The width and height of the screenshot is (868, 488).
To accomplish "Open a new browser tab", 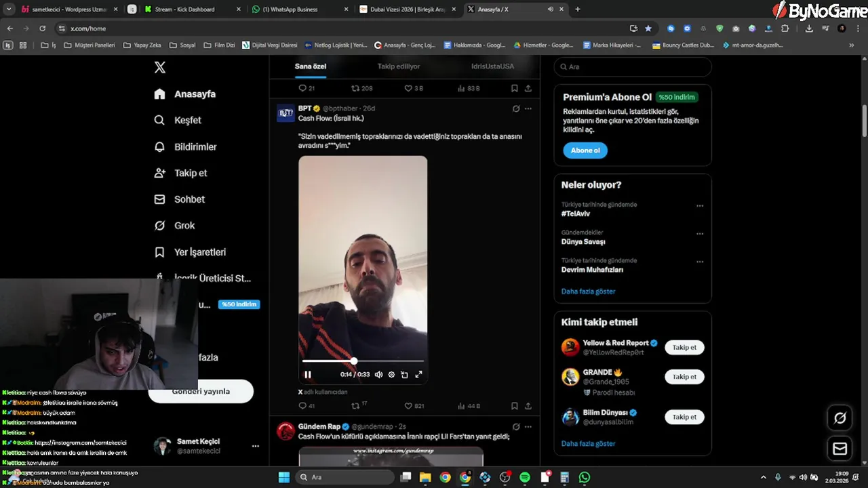I will 578,9.
